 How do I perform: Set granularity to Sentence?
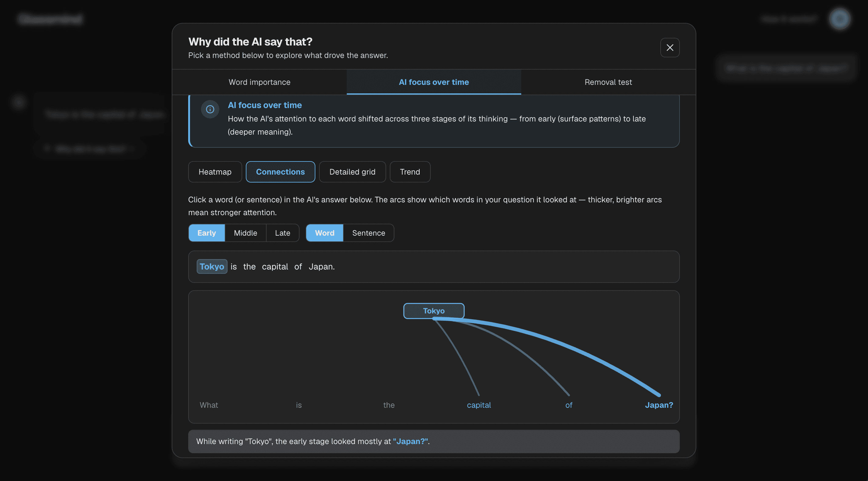(368, 233)
